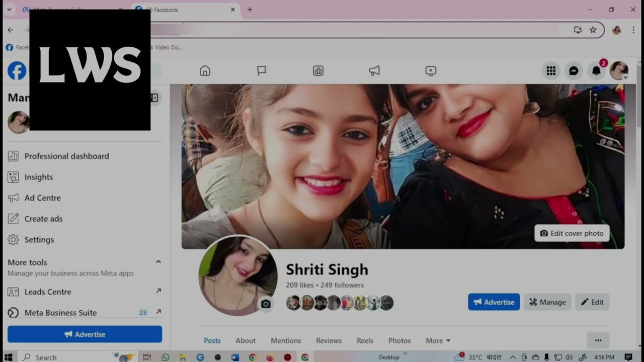Click the page vertical scrollbar
This screenshot has width=644, height=362.
[639, 96]
